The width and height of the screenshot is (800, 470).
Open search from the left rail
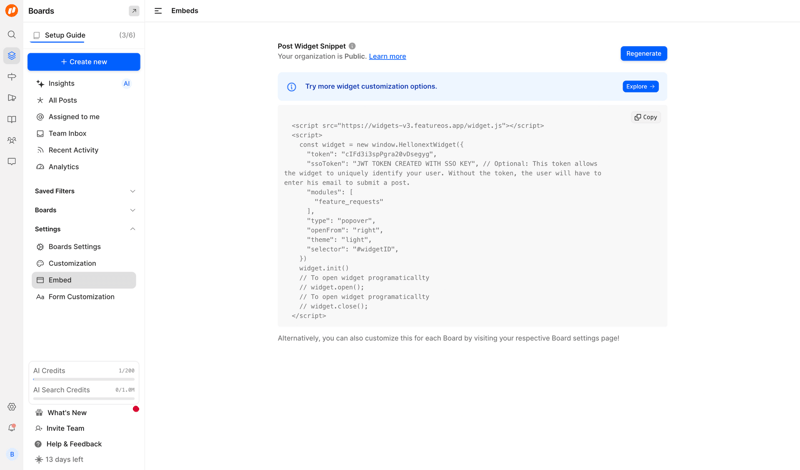coord(11,34)
